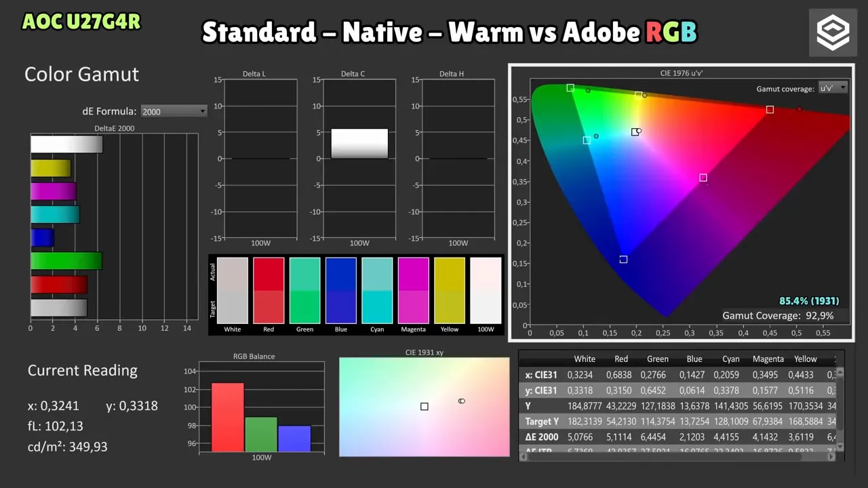Click the square marker on CIE 1931 xy chart
868x488 pixels.
(x=425, y=407)
